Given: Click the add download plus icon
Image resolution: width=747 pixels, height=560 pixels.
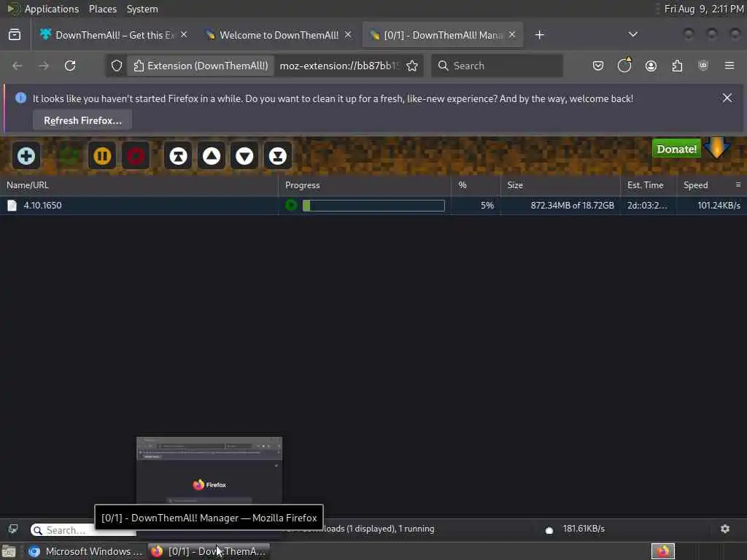Looking at the screenshot, I should point(26,156).
